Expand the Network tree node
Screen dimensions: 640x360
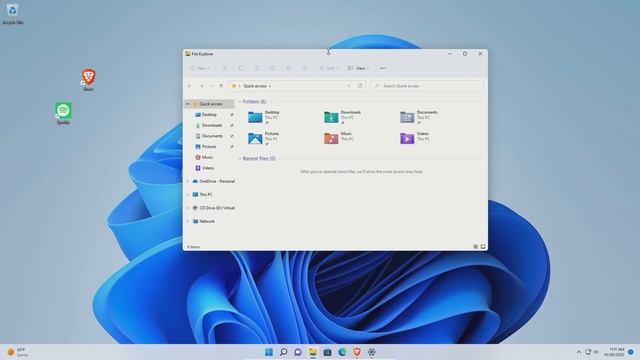188,221
